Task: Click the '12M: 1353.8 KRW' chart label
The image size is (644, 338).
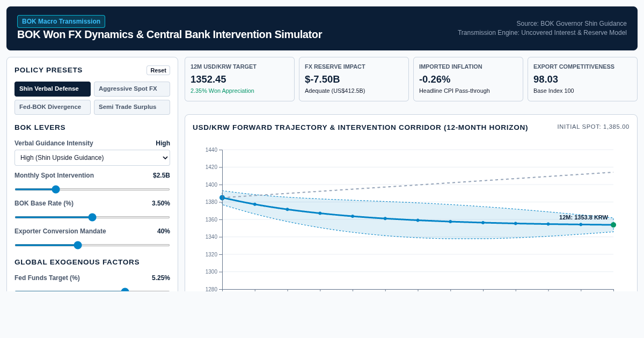Action: click(x=583, y=217)
